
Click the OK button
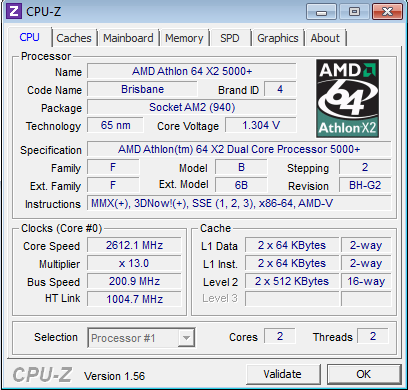pos(364,374)
